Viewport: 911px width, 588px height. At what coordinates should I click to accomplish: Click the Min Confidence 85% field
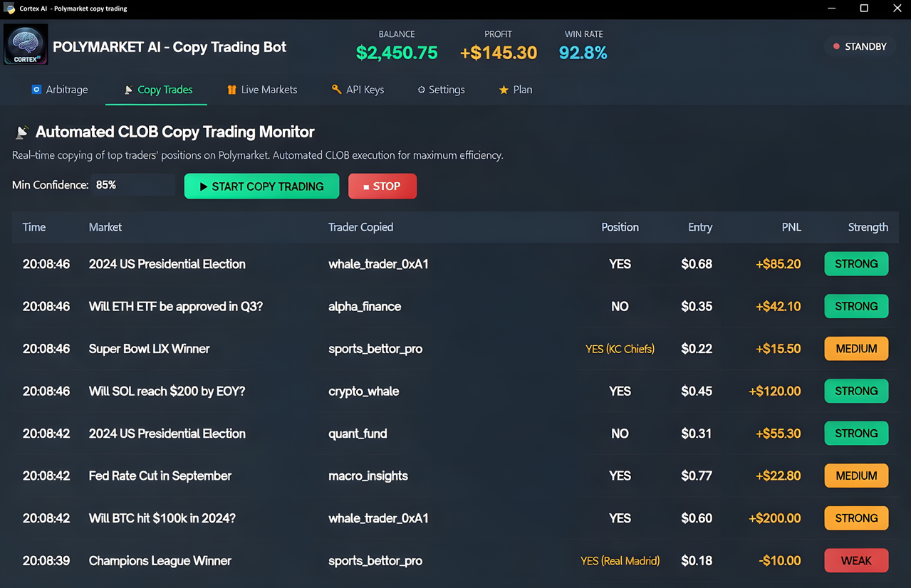click(133, 185)
